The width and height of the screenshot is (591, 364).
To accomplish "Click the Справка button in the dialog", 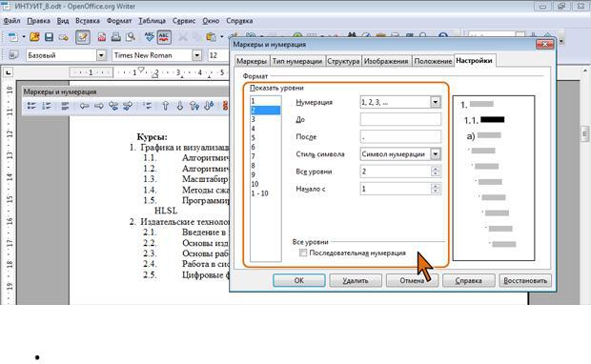I will tap(468, 280).
